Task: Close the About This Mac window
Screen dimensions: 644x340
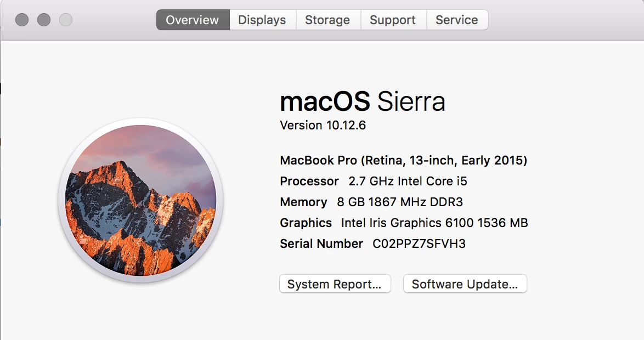Action: click(x=22, y=20)
